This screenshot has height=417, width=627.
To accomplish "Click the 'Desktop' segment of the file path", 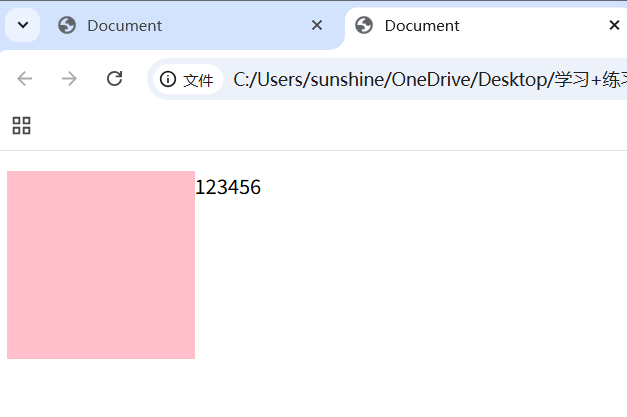I will tap(512, 79).
